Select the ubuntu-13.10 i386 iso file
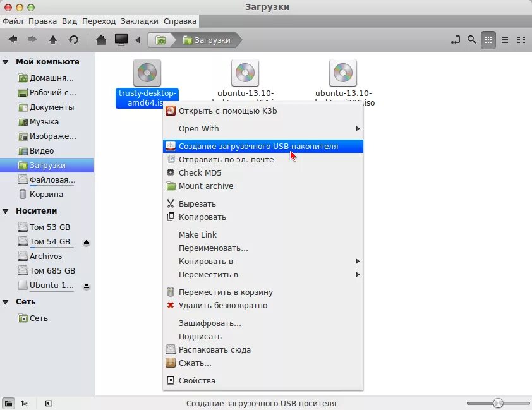532x410 pixels. coord(343,73)
